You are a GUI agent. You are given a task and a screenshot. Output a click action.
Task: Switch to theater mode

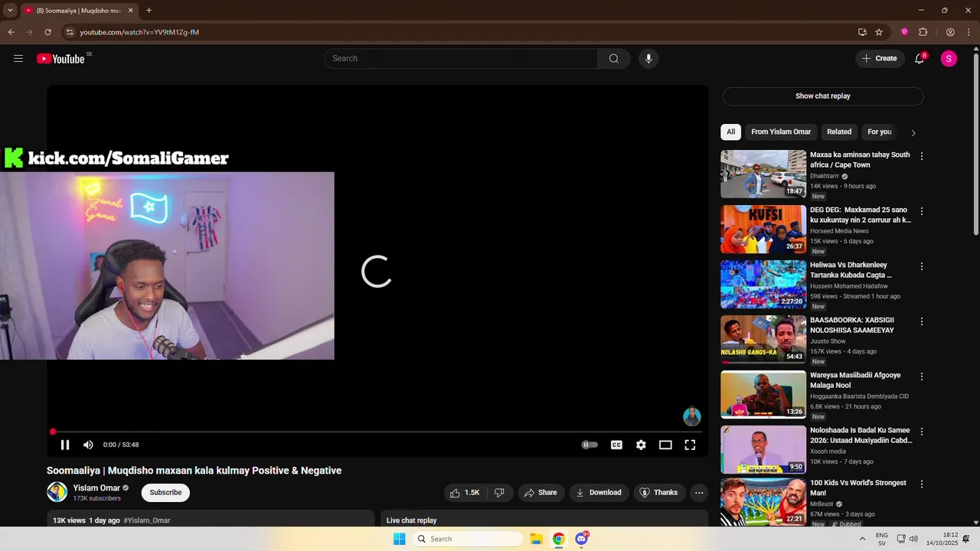click(665, 445)
